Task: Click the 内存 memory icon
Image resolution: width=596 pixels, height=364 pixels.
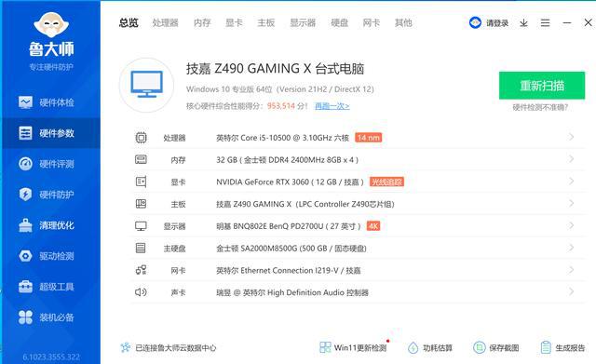Action: click(141, 159)
